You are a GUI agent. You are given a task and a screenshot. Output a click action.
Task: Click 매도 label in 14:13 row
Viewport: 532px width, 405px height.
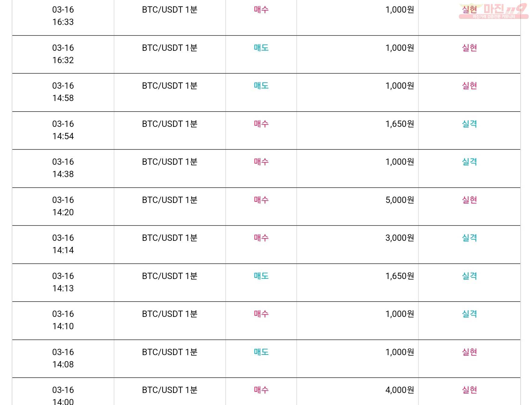[x=261, y=276]
